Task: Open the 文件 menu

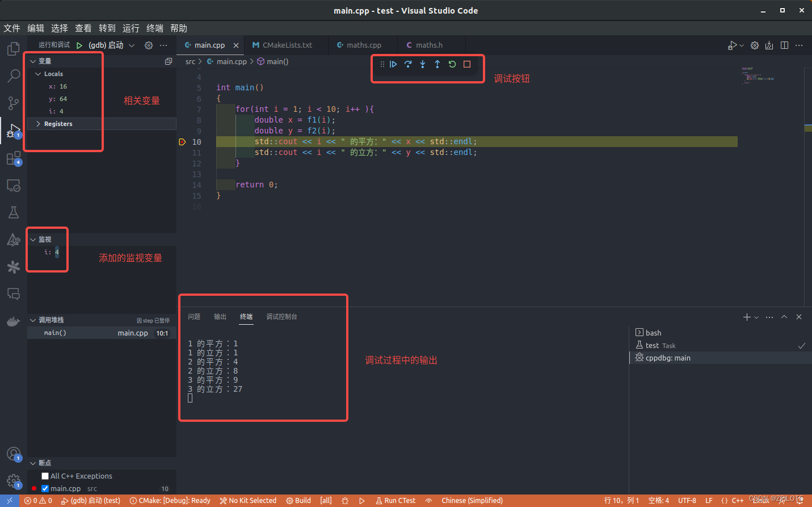Action: tap(12, 28)
